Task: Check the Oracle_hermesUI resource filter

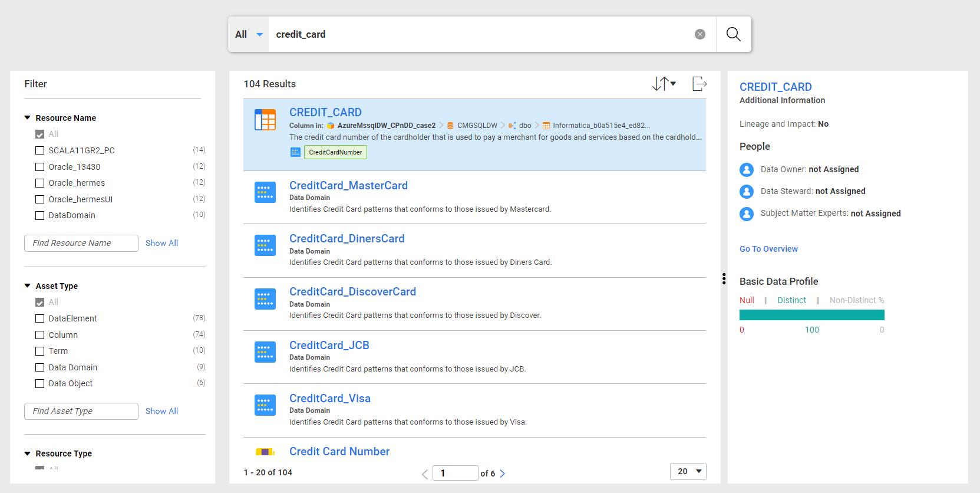Action: 40,199
